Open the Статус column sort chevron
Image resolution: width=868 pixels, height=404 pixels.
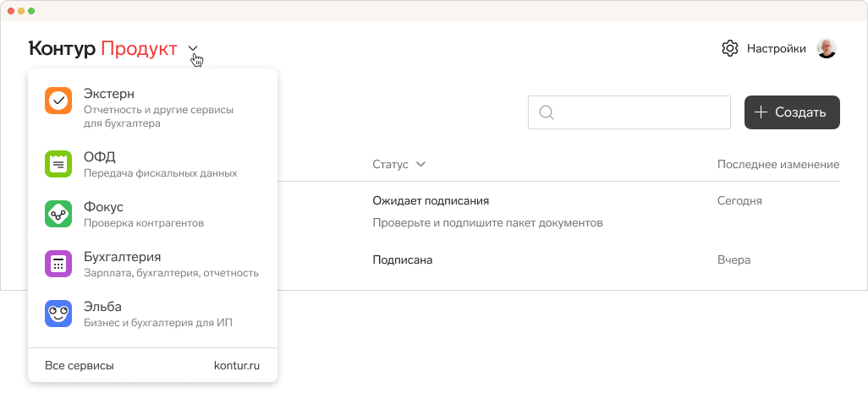pyautogui.click(x=420, y=164)
